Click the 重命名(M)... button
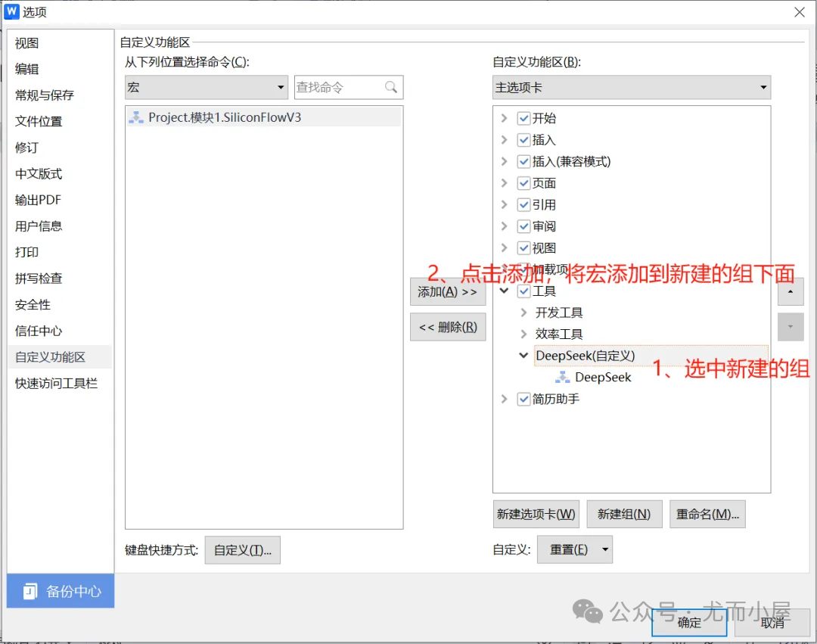 pos(707,515)
